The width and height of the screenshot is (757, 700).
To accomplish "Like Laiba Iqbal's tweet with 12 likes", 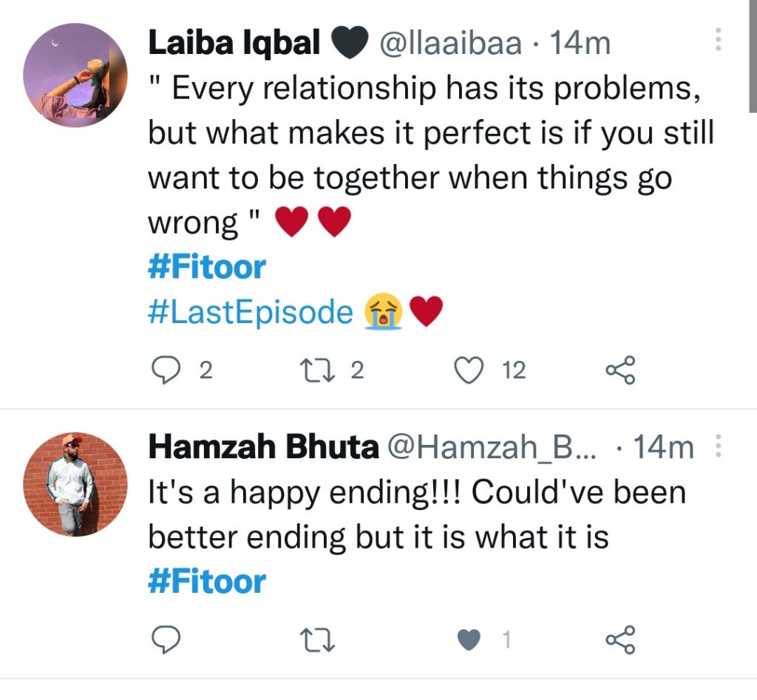I will tap(469, 370).
